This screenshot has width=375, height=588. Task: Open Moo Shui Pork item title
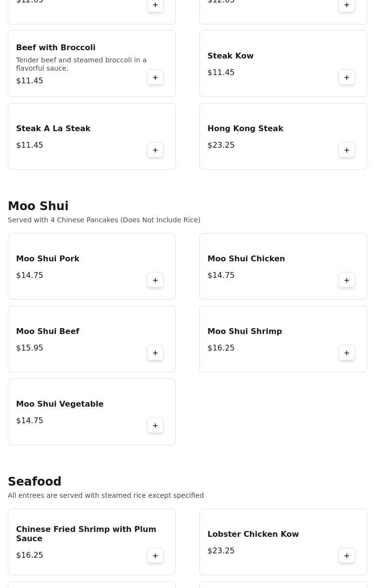[48, 259]
